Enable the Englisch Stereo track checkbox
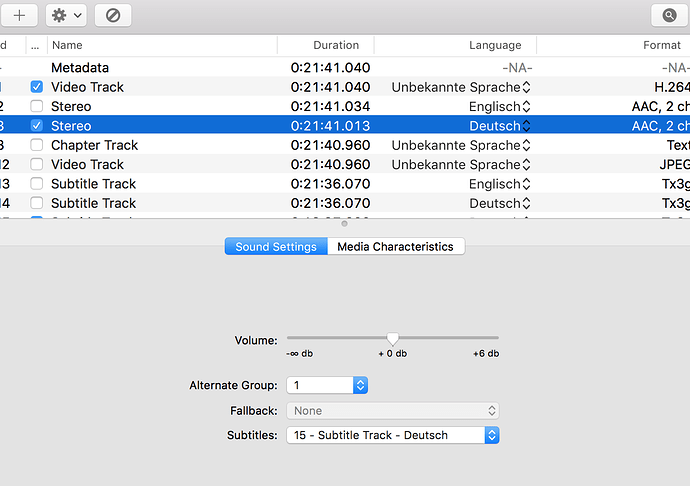690x486 pixels. (37, 107)
